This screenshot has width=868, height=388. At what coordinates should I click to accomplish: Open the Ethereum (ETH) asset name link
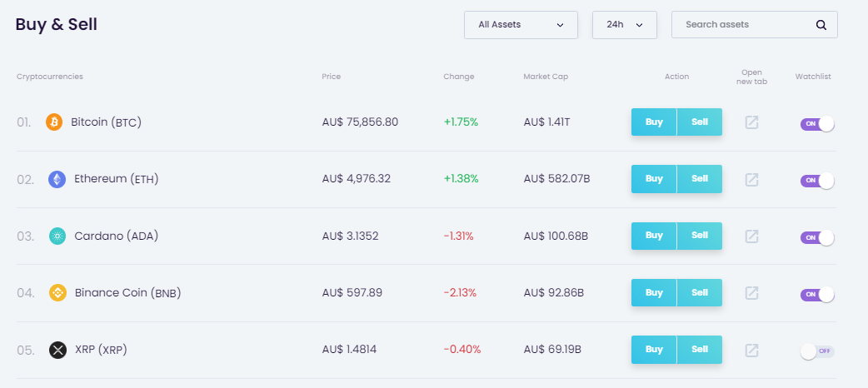pos(117,179)
